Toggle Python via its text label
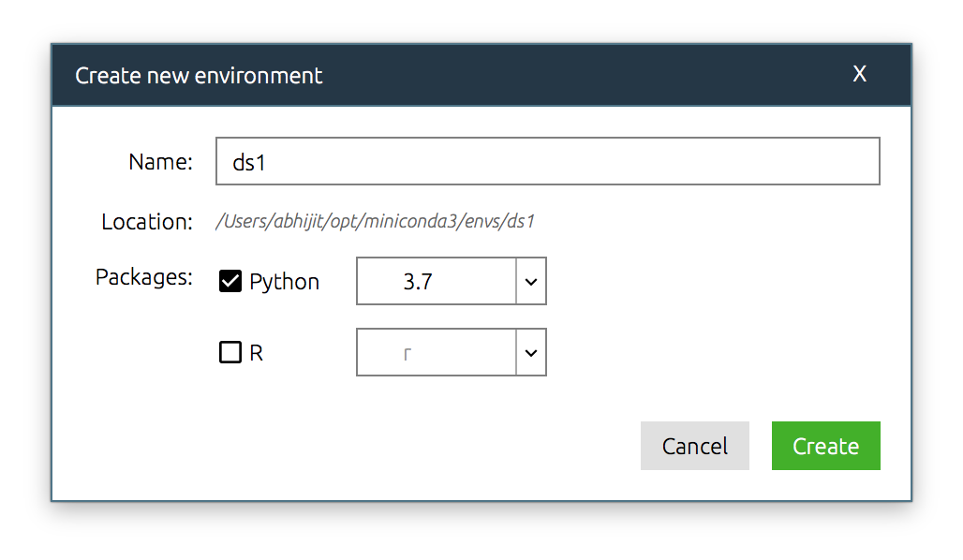 pyautogui.click(x=285, y=282)
